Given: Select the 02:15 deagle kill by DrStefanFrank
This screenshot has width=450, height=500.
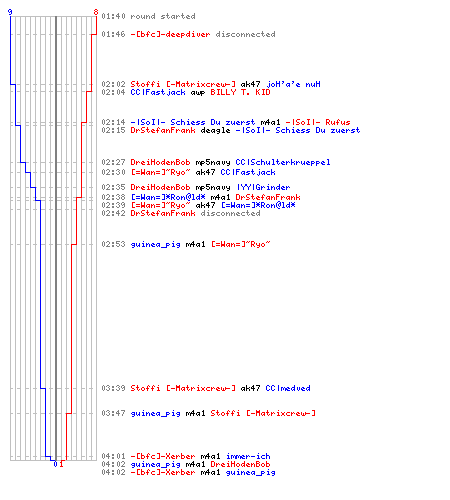Looking at the screenshot, I should [231, 130].
